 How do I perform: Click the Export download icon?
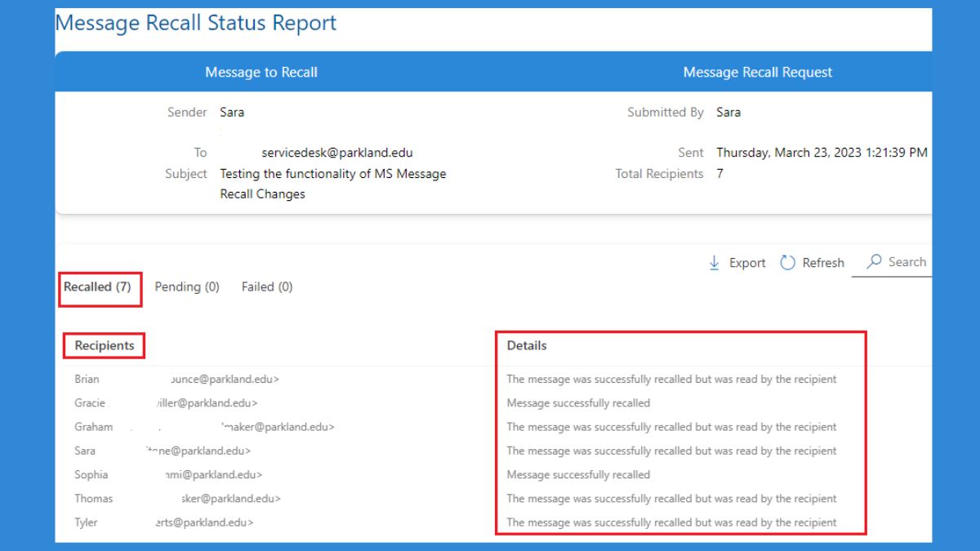pyautogui.click(x=715, y=262)
